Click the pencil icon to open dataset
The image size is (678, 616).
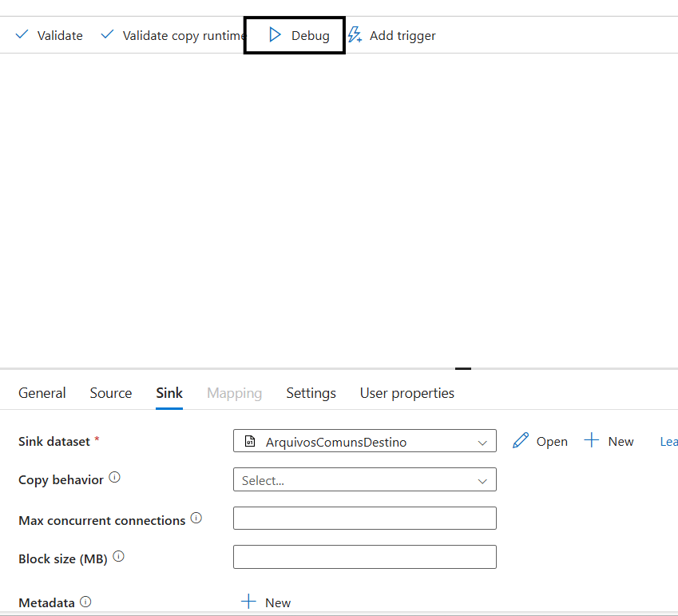click(521, 440)
